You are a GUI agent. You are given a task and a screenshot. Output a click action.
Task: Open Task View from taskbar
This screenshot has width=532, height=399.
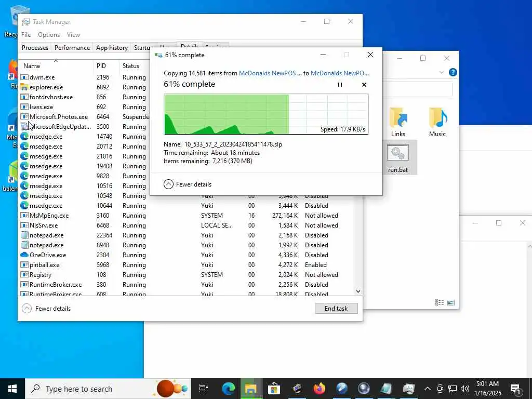pyautogui.click(x=203, y=389)
